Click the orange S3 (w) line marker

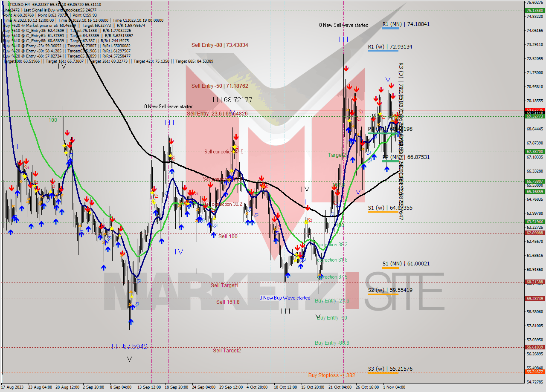click(x=383, y=373)
